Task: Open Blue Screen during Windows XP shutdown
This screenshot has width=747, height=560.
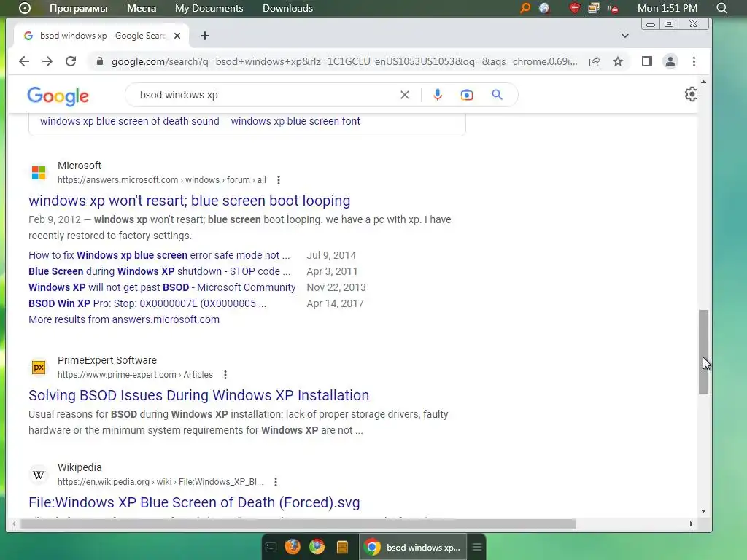Action: (x=159, y=271)
